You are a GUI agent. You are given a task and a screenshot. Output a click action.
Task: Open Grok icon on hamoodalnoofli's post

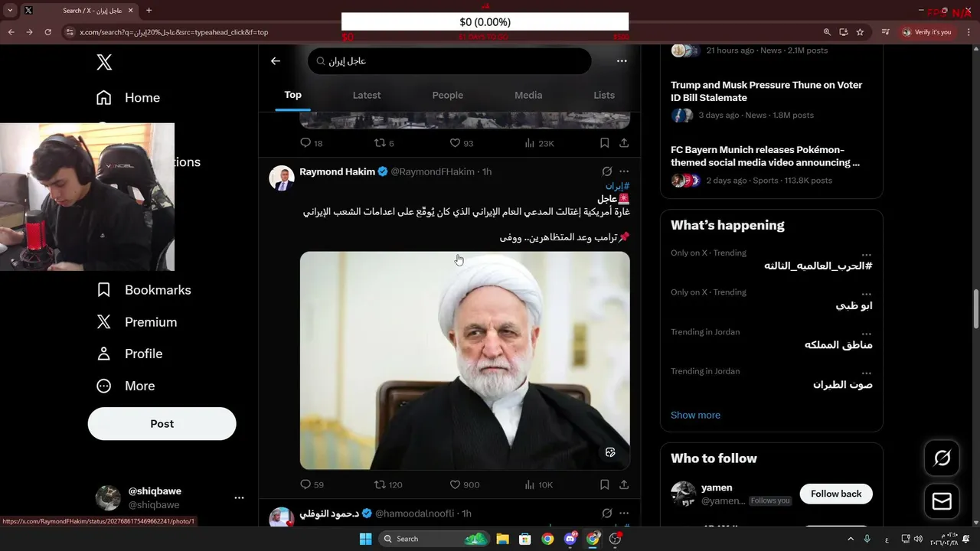(x=606, y=513)
